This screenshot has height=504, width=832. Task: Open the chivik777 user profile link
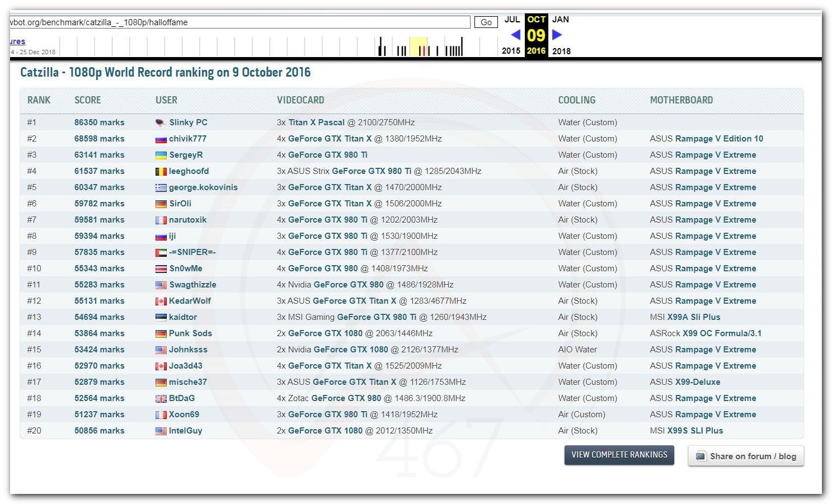(x=187, y=139)
